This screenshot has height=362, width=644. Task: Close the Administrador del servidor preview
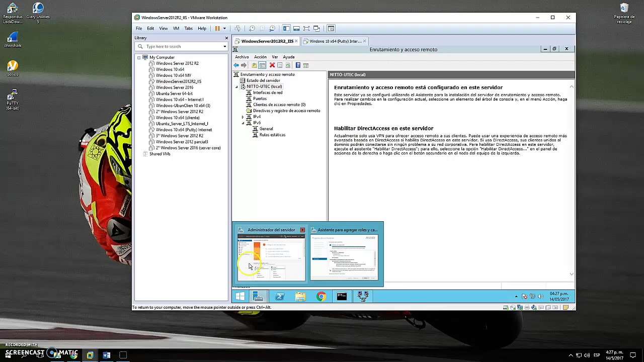point(302,230)
